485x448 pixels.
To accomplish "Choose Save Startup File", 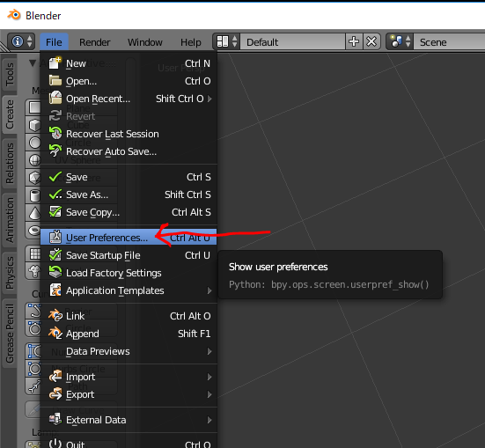I will [129, 255].
